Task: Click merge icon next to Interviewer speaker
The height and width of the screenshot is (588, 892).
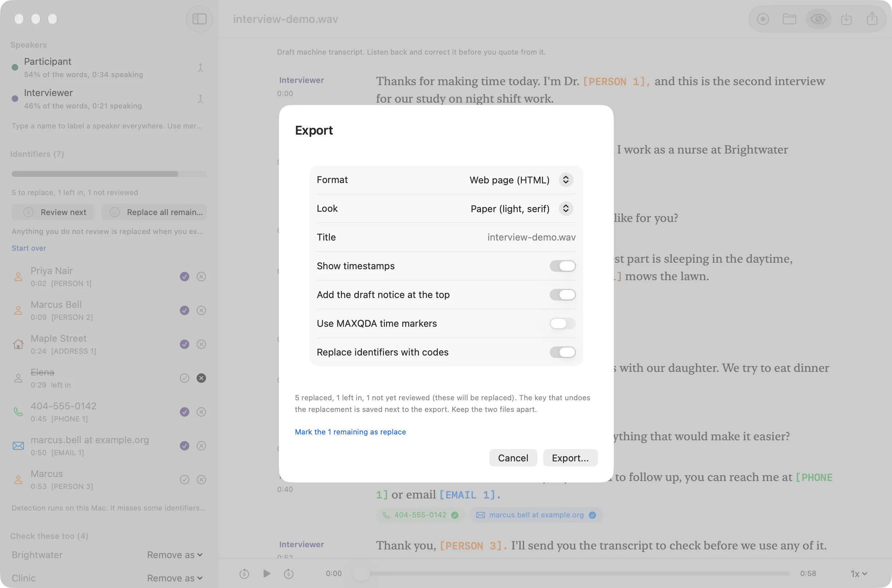Action: pos(200,99)
